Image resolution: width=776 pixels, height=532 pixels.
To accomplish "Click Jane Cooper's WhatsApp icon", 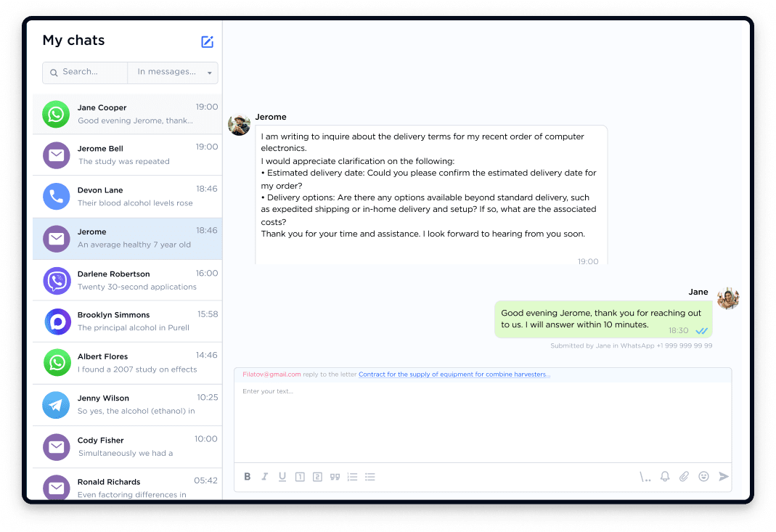I will 56,115.
